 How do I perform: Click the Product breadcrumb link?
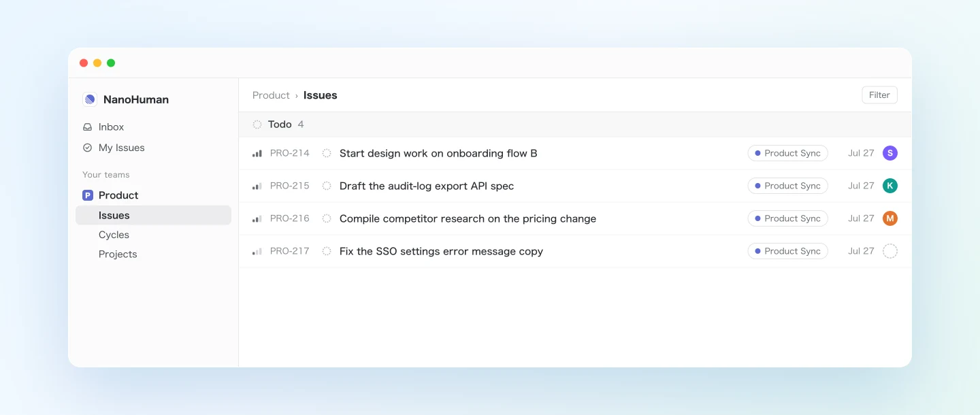271,95
